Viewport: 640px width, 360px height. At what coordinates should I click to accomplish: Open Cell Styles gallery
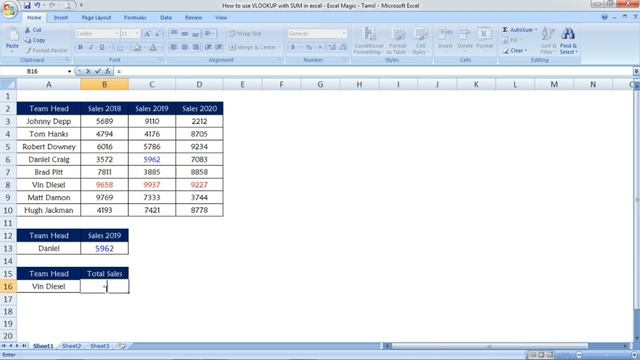click(x=419, y=40)
